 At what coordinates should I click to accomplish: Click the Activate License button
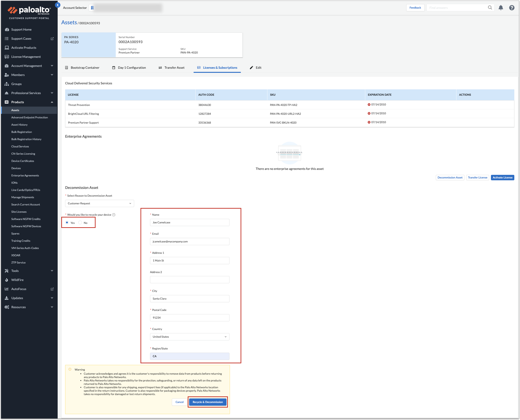pyautogui.click(x=502, y=178)
